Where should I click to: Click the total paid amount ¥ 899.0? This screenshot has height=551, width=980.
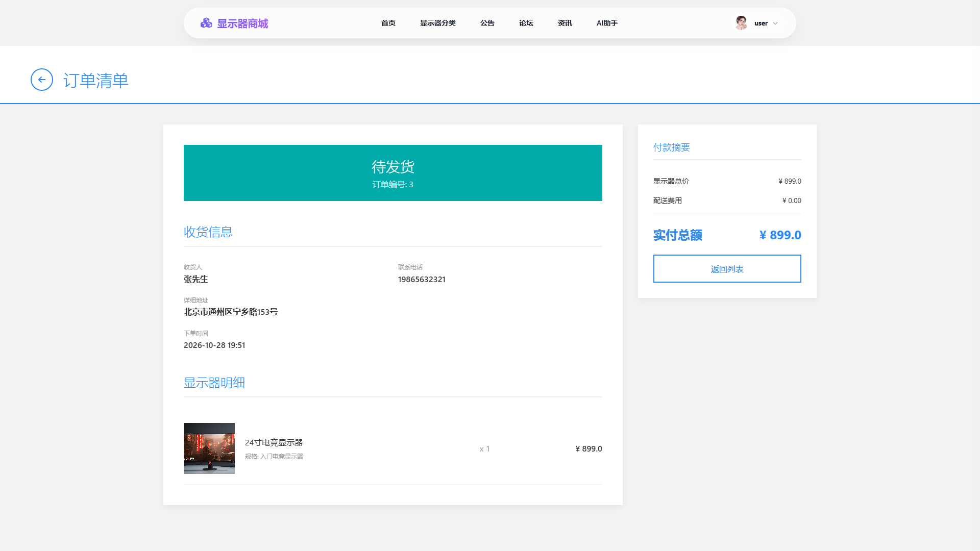point(780,235)
